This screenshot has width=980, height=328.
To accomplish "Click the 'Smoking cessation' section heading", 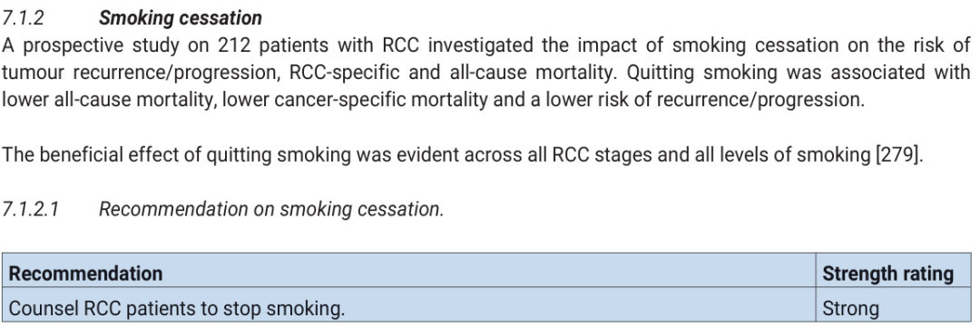I will (180, 17).
